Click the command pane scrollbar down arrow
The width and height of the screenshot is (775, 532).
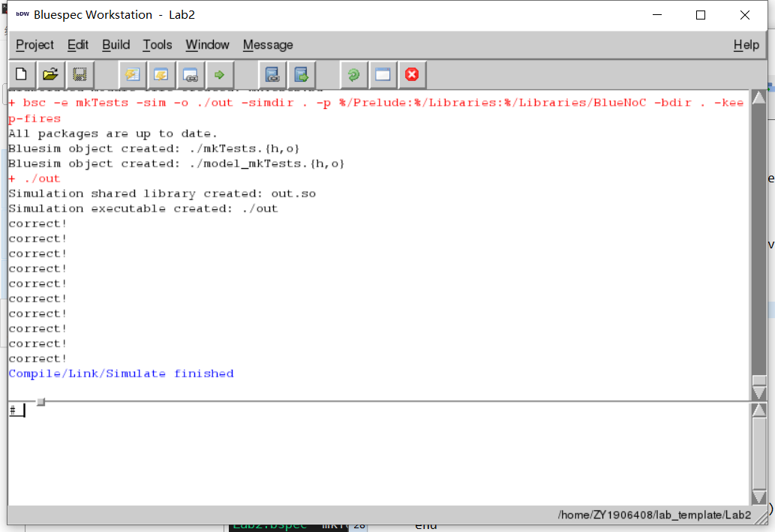[x=758, y=497]
